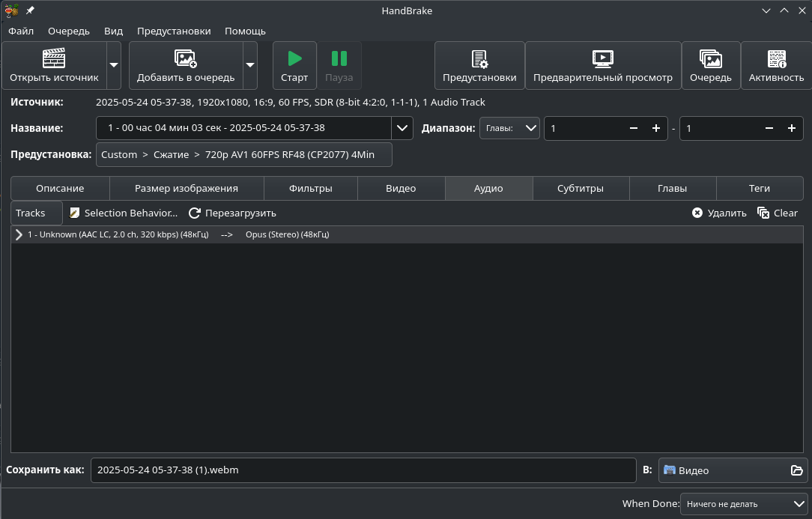The image size is (812, 519).
Task: Select the Аудио tab
Action: pos(488,188)
